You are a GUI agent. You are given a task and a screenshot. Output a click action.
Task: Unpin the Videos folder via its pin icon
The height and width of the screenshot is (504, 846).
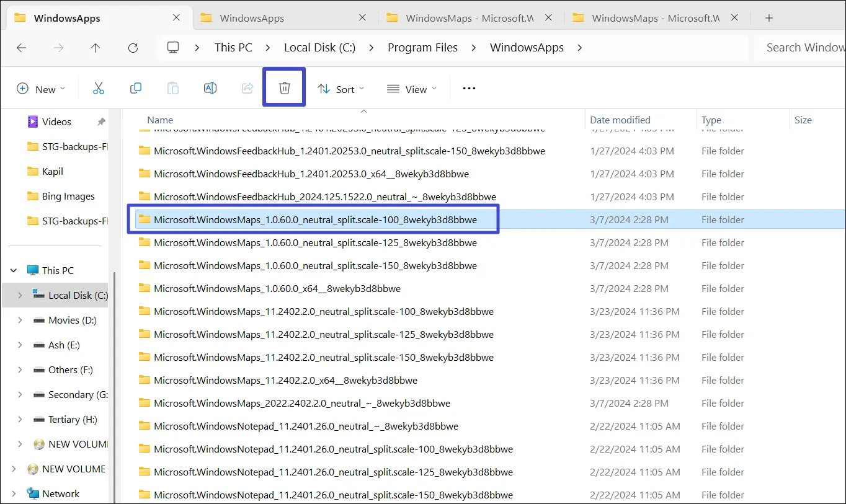click(x=100, y=122)
